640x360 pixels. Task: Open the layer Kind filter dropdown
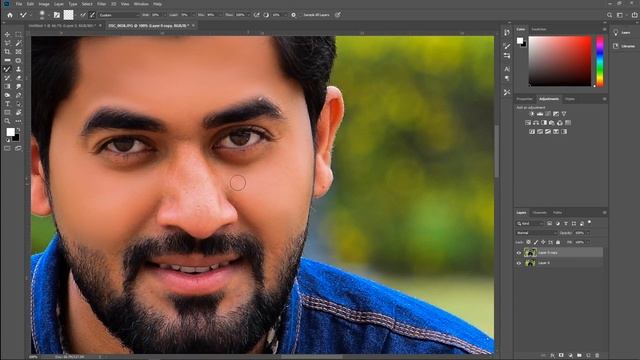click(x=530, y=223)
